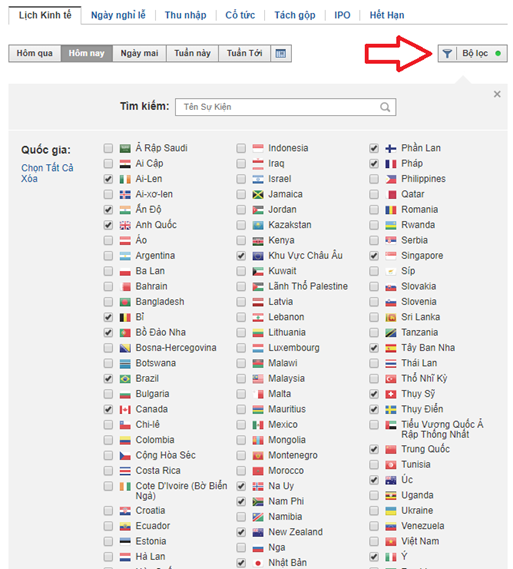
Task: Open the Ngày nghỉ lễ tab
Action: (x=118, y=15)
